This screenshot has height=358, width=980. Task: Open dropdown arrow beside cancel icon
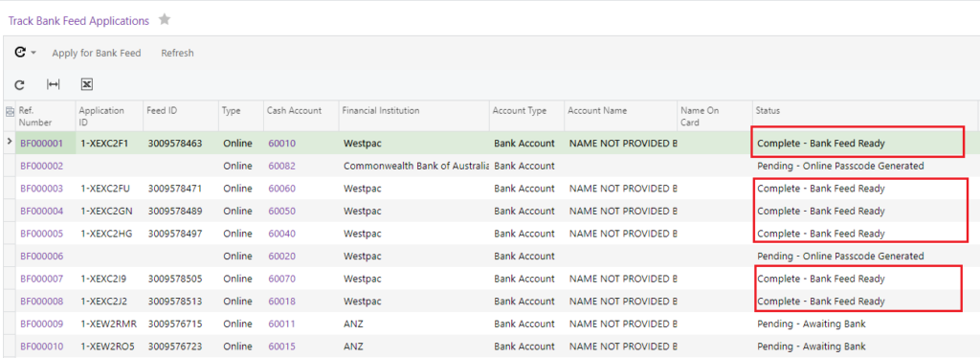pyautogui.click(x=33, y=53)
